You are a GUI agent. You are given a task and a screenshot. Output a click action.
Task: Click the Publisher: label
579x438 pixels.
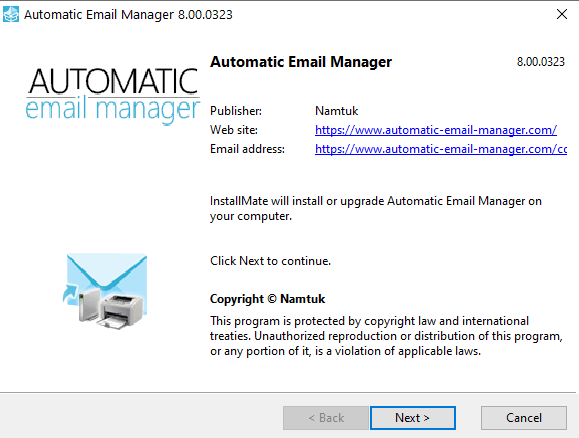point(236,111)
